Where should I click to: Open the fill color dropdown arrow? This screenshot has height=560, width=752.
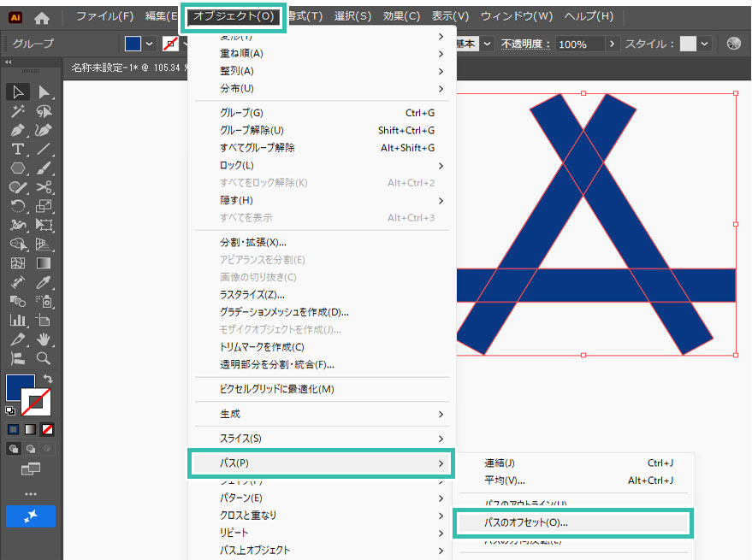point(150,44)
